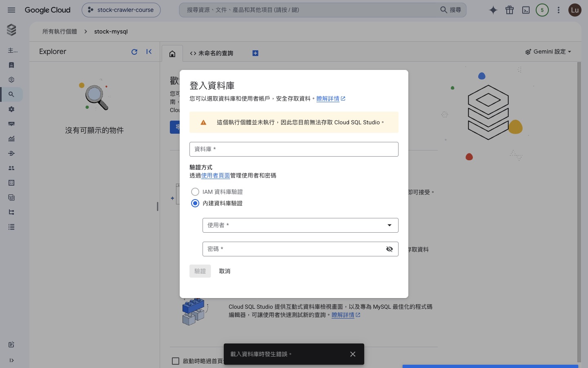This screenshot has width=588, height=368.
Task: Expand the left sidebar with bottom arrow
Action: tap(11, 360)
